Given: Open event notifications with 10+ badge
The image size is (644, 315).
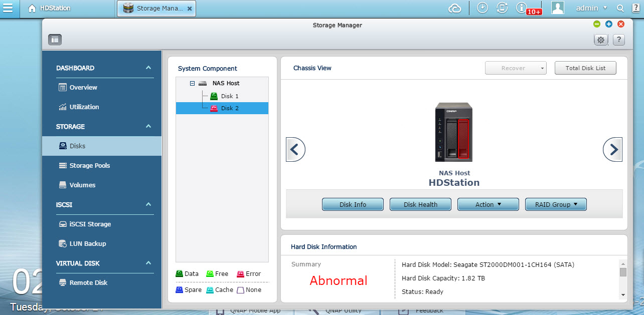Looking at the screenshot, I should click(522, 8).
